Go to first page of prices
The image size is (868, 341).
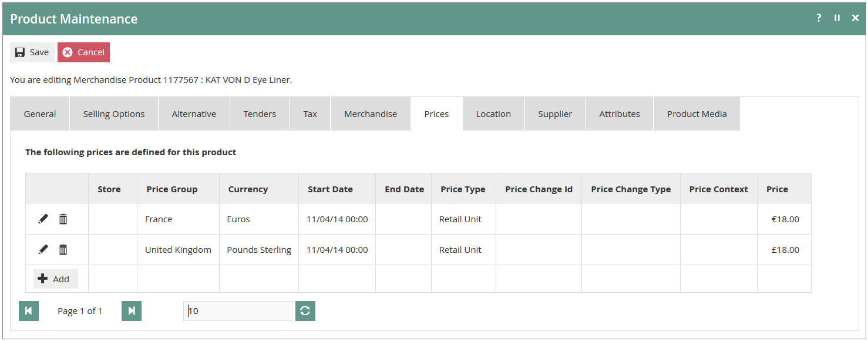pyautogui.click(x=29, y=311)
